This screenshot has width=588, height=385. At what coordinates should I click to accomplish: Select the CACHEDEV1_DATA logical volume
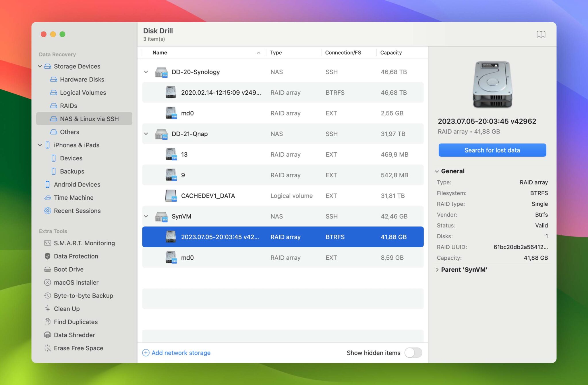point(208,196)
